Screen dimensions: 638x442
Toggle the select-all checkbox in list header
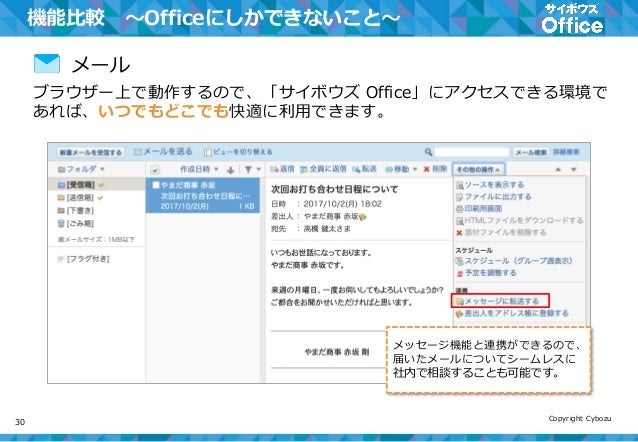155,170
